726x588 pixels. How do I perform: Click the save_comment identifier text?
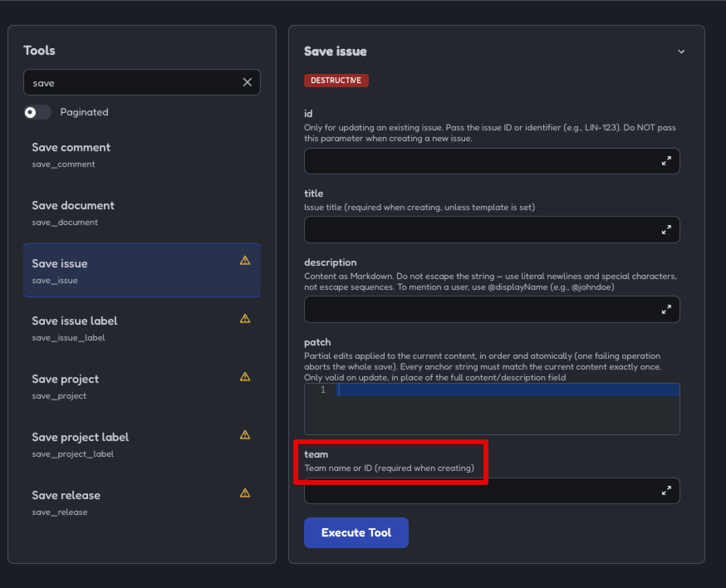tap(64, 164)
